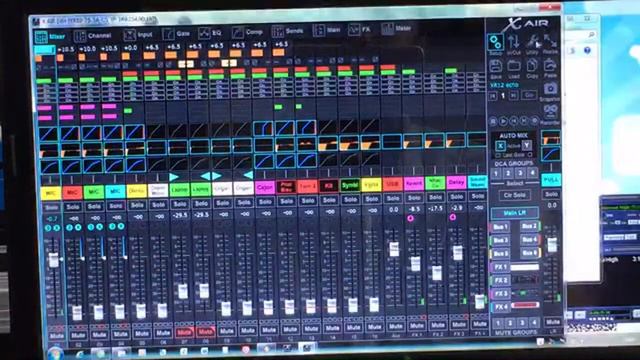Viewport: 640px width, 360px height.
Task: Take a Snapshot with the camera icon
Action: (550, 90)
